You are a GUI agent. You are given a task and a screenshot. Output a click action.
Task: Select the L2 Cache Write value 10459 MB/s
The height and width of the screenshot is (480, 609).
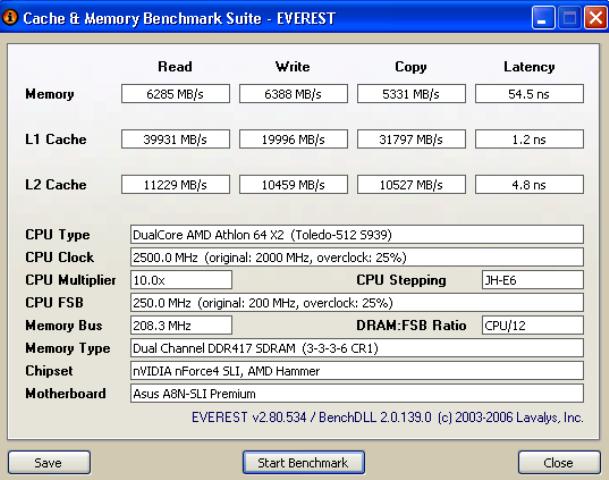[293, 184]
